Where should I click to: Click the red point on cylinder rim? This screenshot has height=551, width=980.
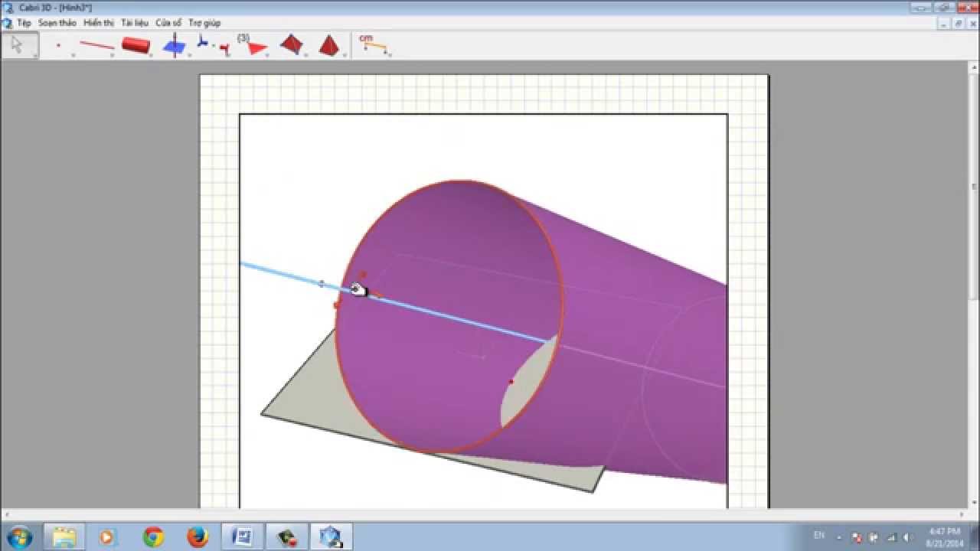pos(336,305)
